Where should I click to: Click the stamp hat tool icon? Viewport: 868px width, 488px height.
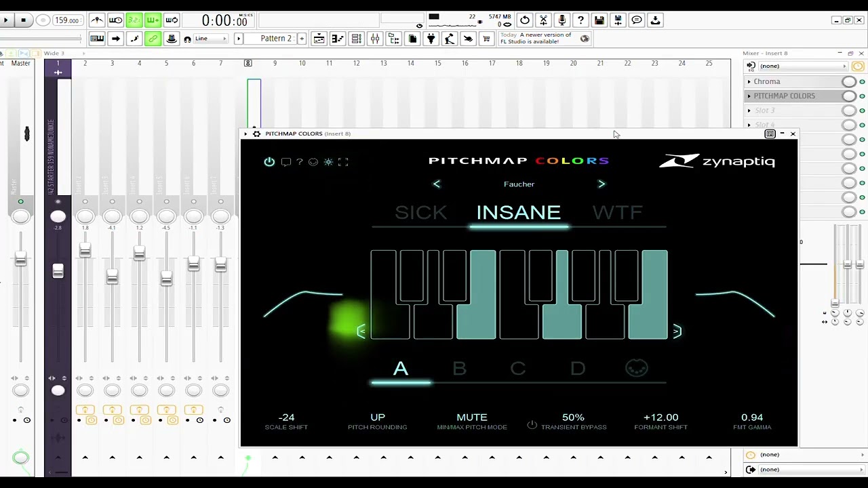click(172, 39)
